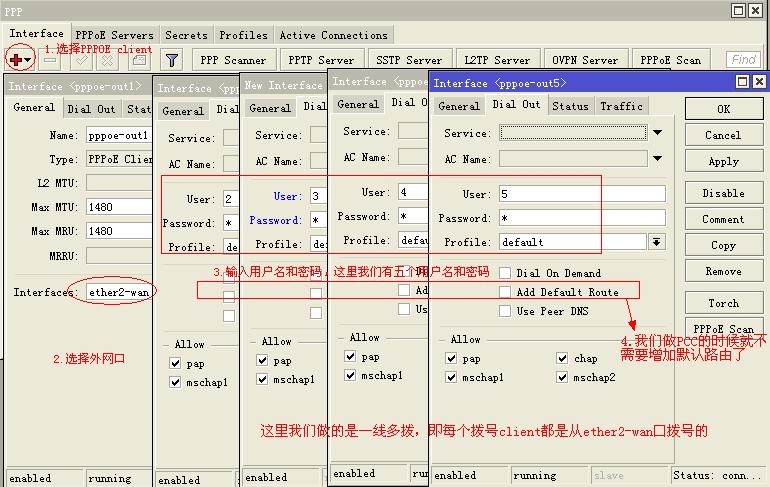Screen dimensions: 770x487
Task: Click the remove minus toolbar icon
Action: [x=50, y=60]
